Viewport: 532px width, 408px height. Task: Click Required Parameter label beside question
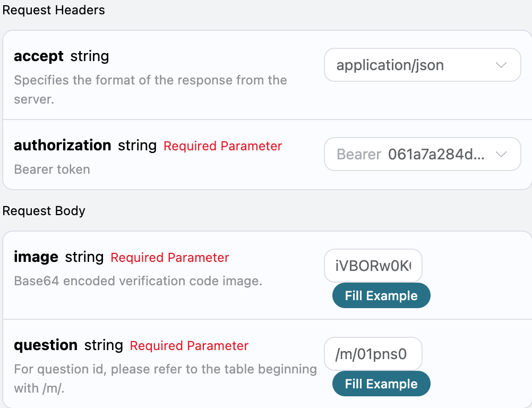[x=189, y=346]
